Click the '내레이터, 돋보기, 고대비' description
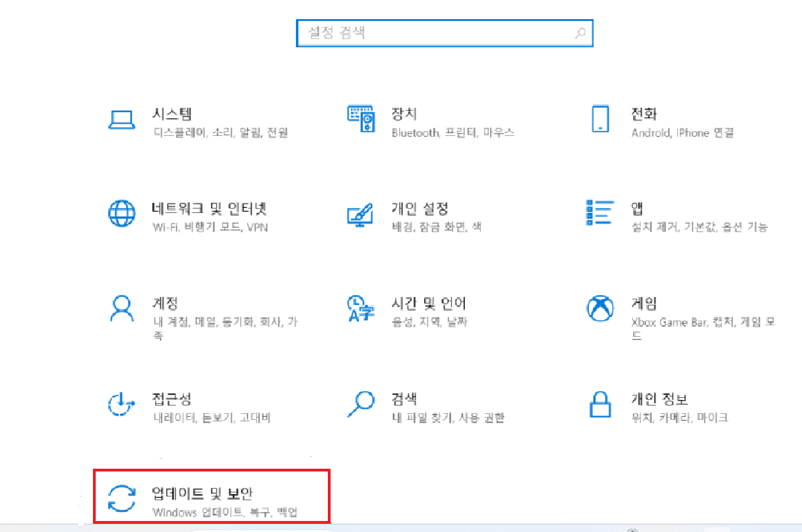Screen dimensions: 802x532 tap(212, 418)
